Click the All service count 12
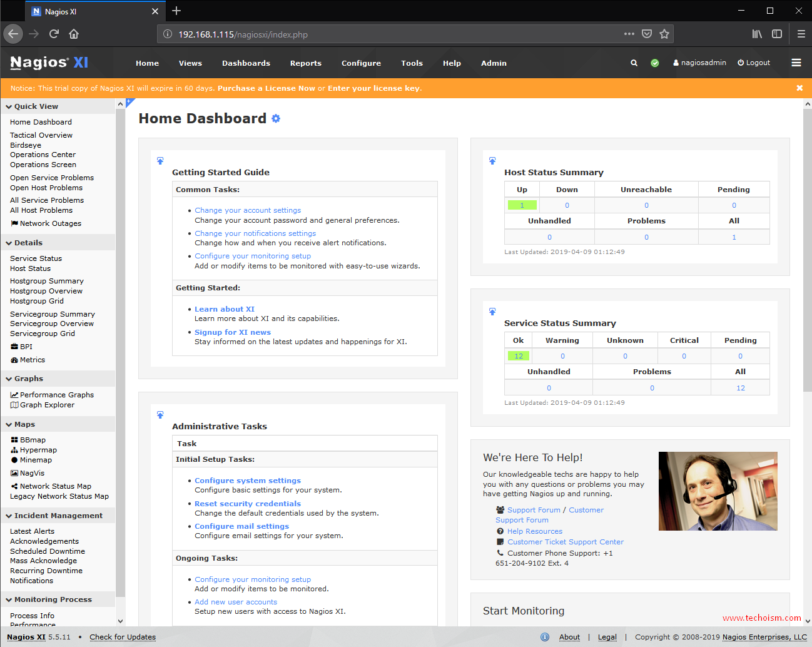 pos(741,388)
